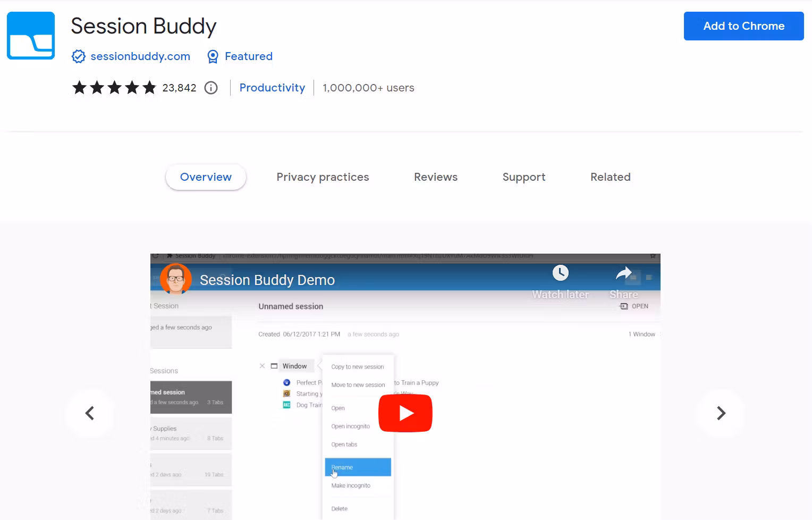Click the Session Buddy extension logo icon
Viewport: 812px width, 520px height.
coord(31,36)
